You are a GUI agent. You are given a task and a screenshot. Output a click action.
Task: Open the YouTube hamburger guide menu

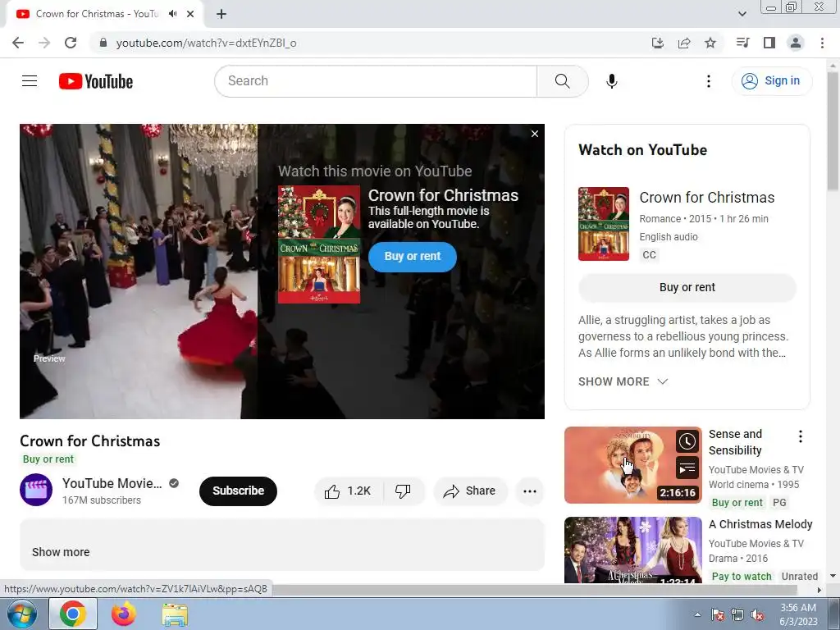click(x=30, y=81)
